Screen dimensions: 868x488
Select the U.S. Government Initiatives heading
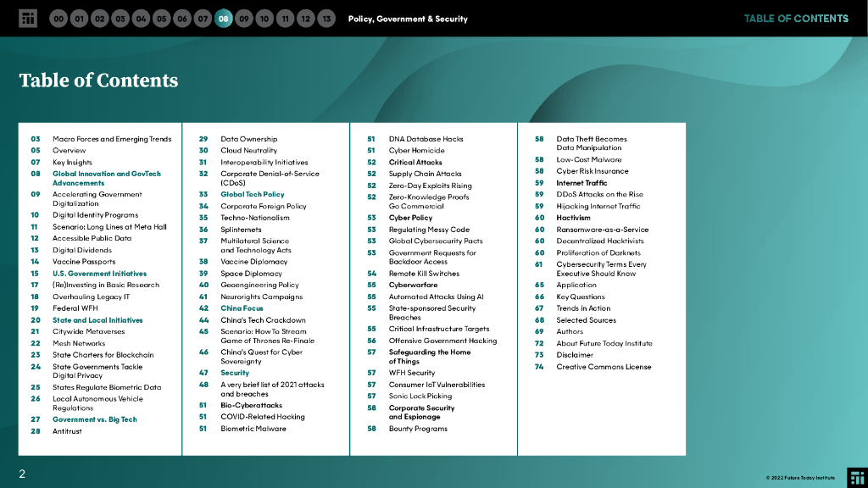99,274
